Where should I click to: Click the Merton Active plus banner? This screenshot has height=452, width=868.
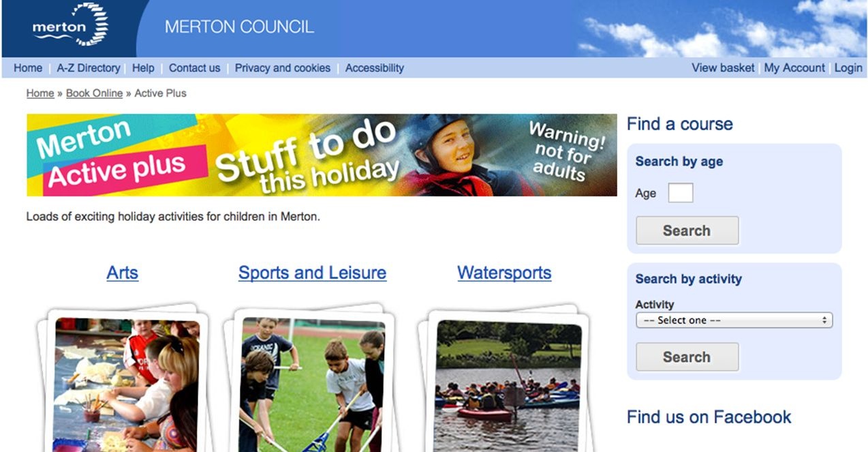click(322, 155)
